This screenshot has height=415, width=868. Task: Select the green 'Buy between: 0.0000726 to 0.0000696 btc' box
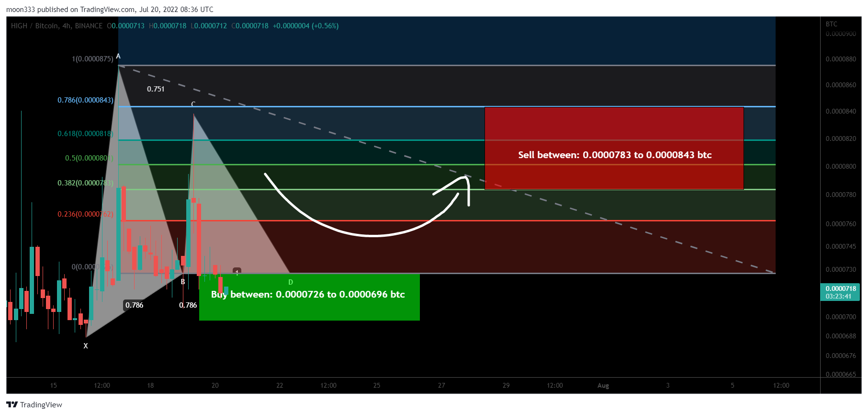coord(309,297)
